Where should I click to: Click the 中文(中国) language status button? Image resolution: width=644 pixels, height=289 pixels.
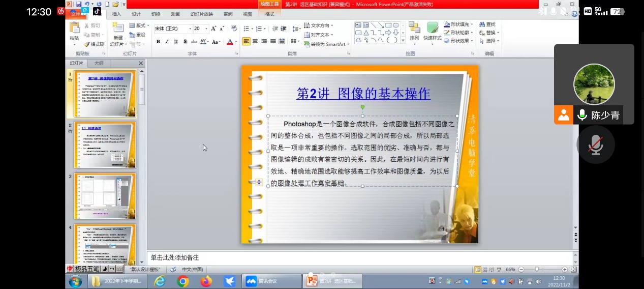193,269
